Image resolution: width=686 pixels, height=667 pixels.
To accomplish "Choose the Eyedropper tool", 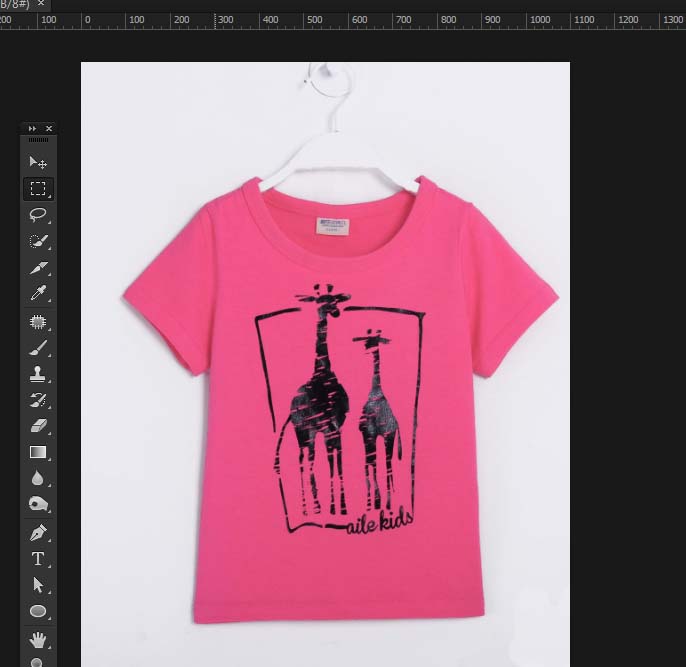I will (38, 294).
